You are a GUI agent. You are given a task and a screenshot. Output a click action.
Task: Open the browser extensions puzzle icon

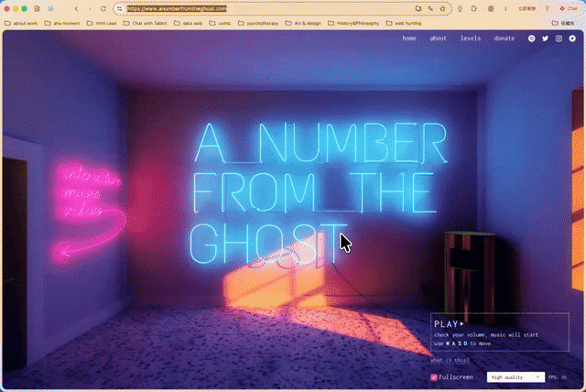[473, 8]
